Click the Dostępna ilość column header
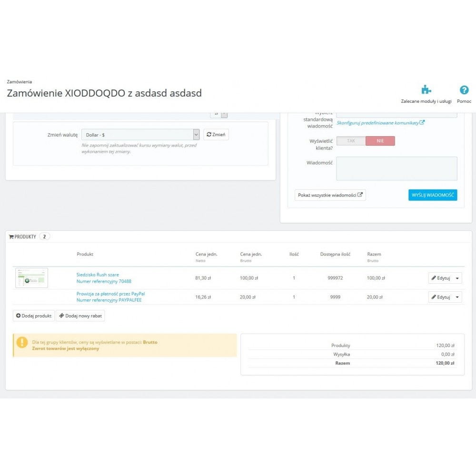The image size is (476, 476). (x=335, y=254)
